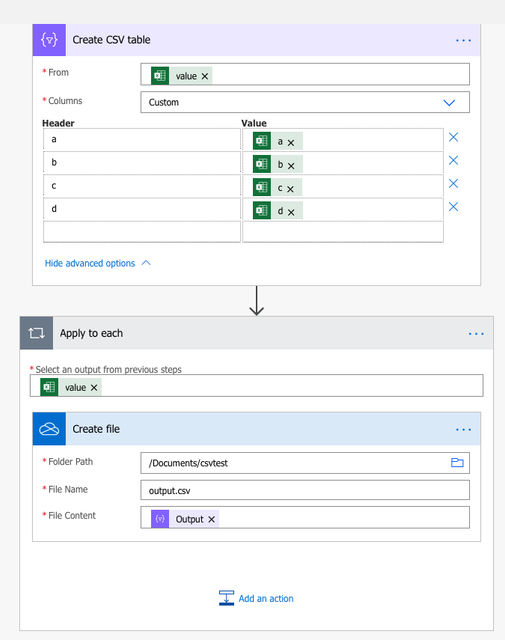Collapse the Create file action header
This screenshot has width=505, height=640.
coord(256,429)
